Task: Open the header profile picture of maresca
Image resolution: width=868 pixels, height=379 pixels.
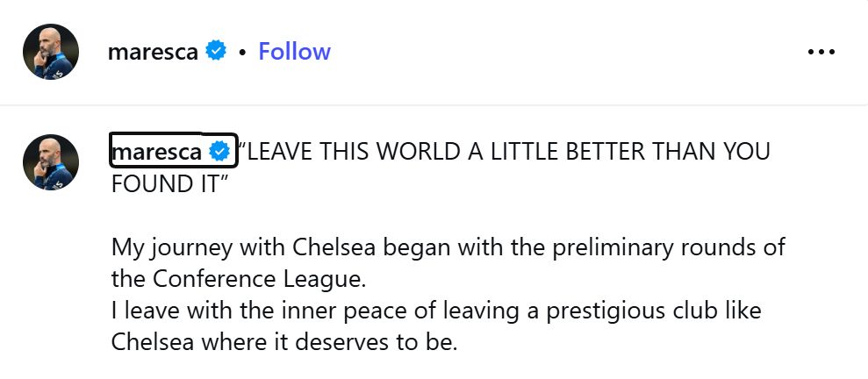Action: click(51, 52)
